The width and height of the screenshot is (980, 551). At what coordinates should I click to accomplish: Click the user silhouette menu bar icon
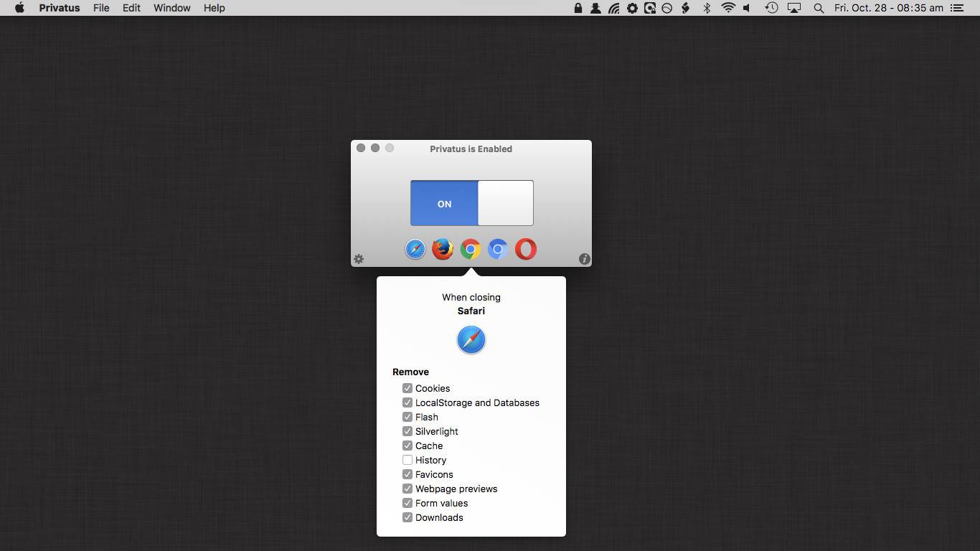pyautogui.click(x=595, y=8)
